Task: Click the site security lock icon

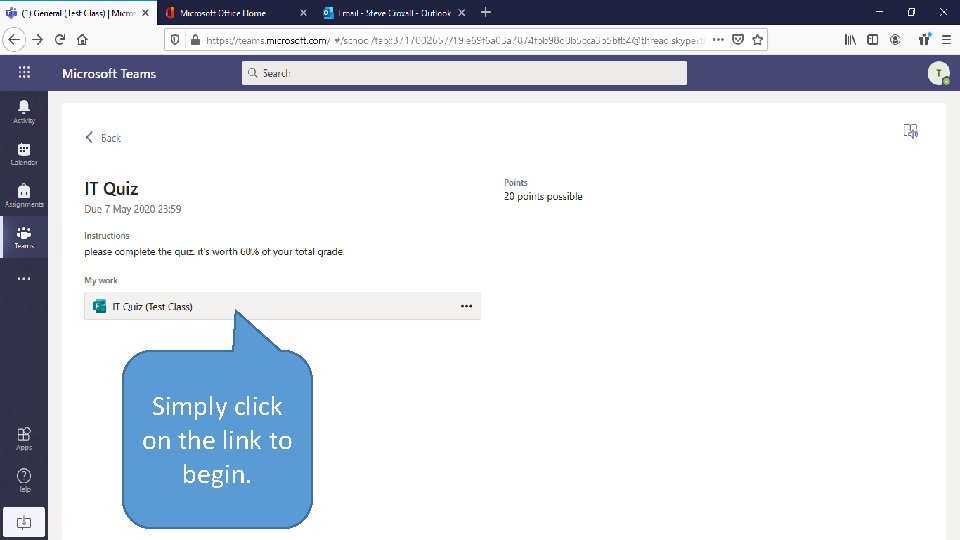Action: [195, 40]
